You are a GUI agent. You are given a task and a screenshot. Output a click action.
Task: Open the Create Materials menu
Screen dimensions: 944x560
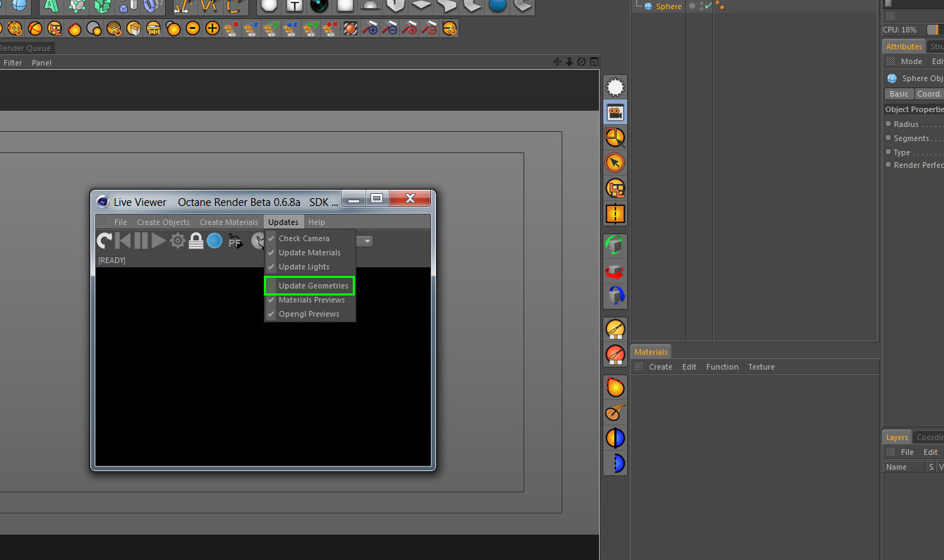tap(229, 222)
